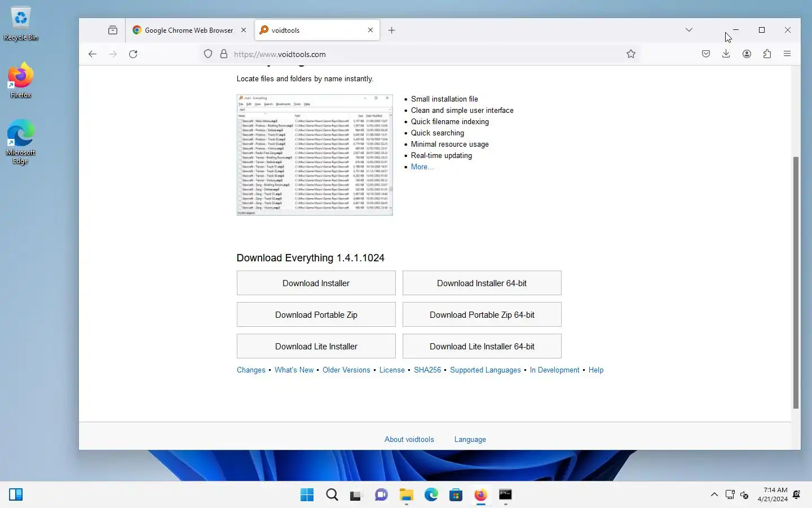Open the Help link
This screenshot has width=812, height=508.
pos(596,370)
